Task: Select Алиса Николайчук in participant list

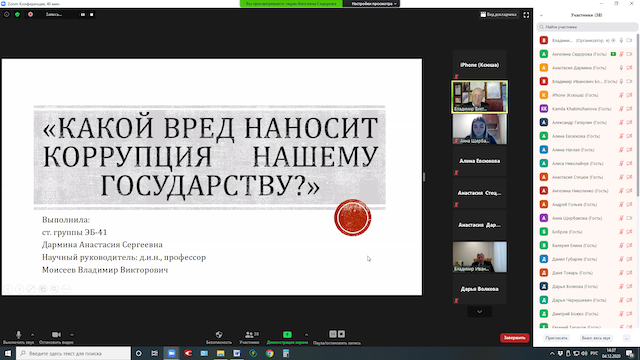Action: click(x=587, y=163)
